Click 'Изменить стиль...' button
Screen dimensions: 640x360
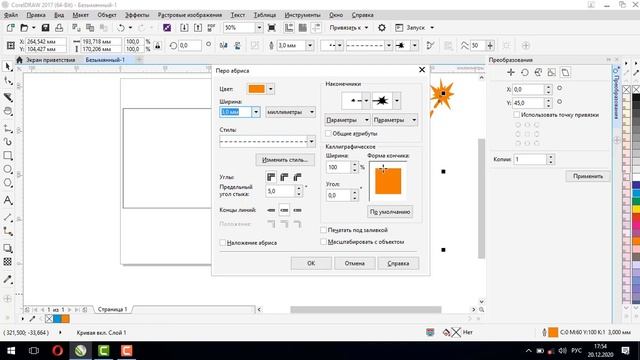pos(285,160)
